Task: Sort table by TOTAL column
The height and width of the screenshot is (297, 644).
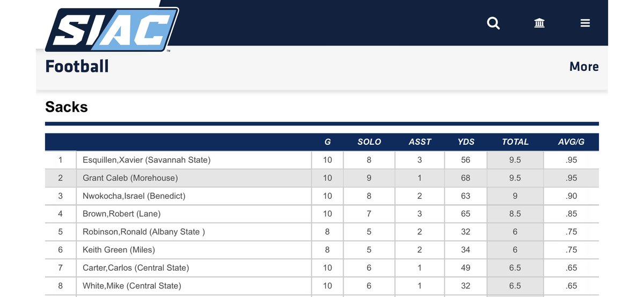Action: click(x=515, y=142)
